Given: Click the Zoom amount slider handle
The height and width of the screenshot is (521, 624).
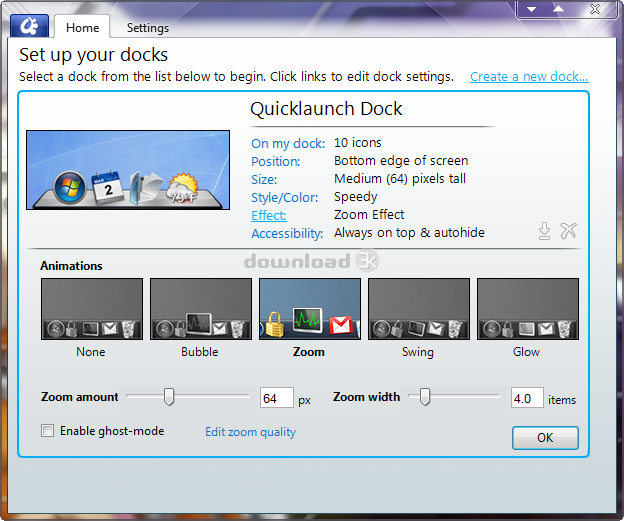Looking at the screenshot, I should point(169,398).
